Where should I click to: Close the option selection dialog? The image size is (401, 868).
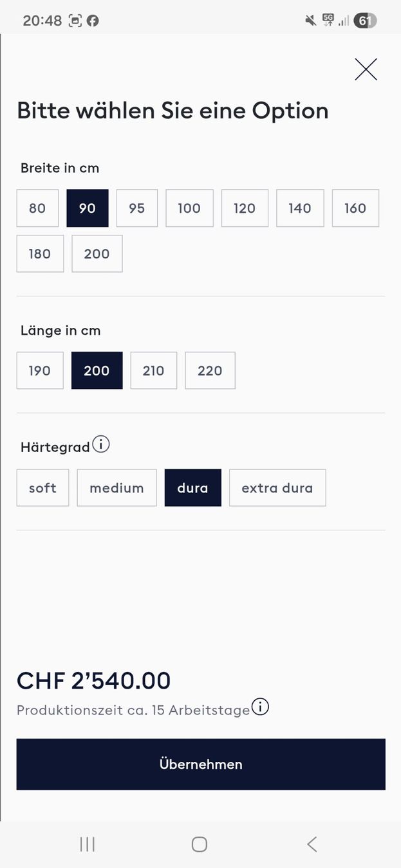point(366,69)
